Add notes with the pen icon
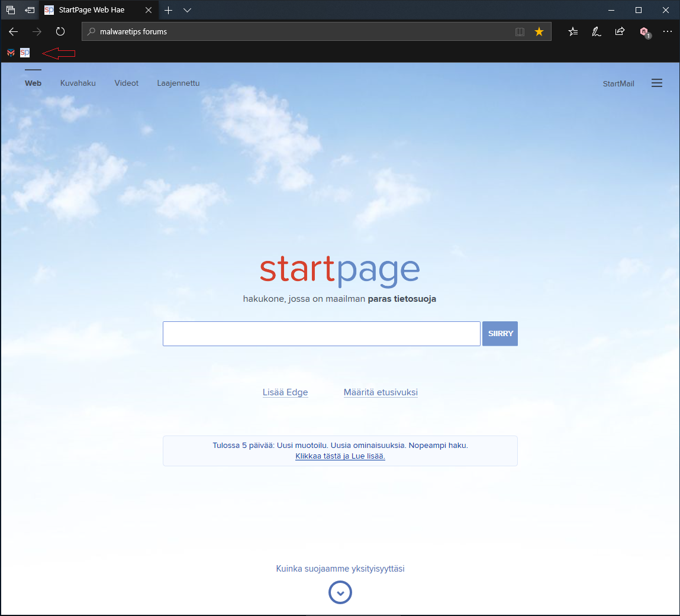This screenshot has height=616, width=680. (x=597, y=31)
